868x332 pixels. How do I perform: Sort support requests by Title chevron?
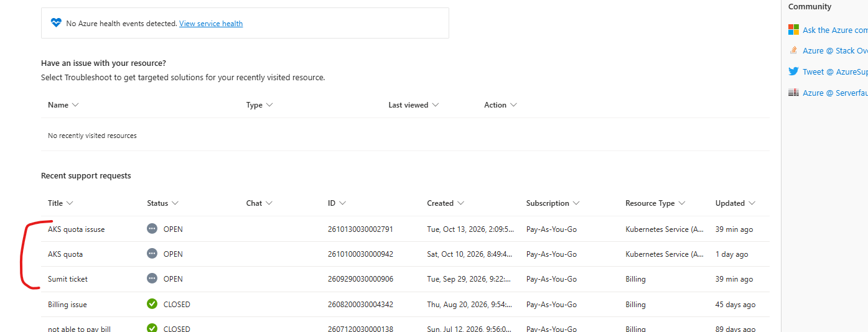pos(70,203)
